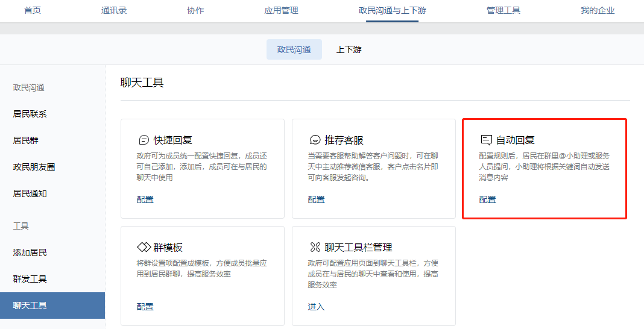The height and width of the screenshot is (329, 644).
Task: Click the 推荐客服 card title
Action: coord(344,140)
